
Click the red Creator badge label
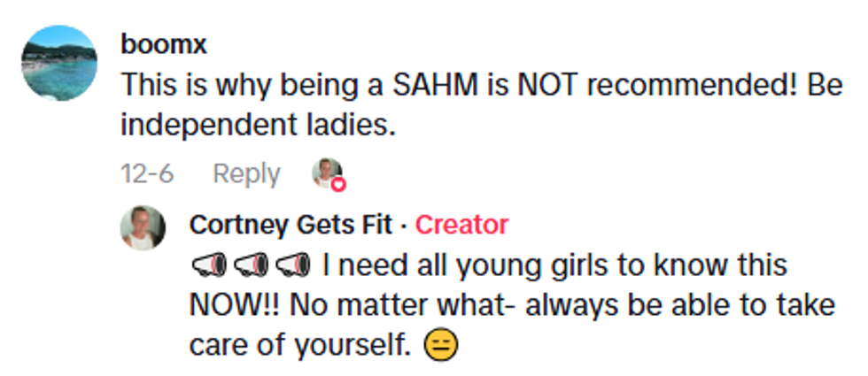[461, 225]
